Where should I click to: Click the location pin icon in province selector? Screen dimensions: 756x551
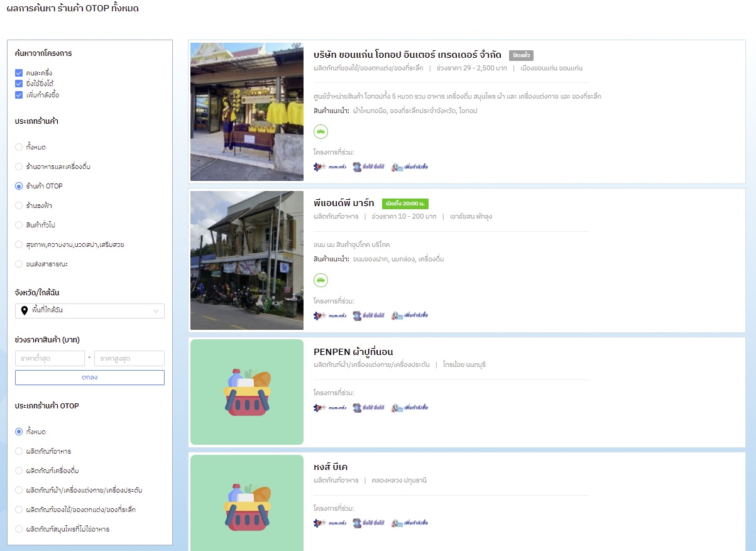pos(25,310)
